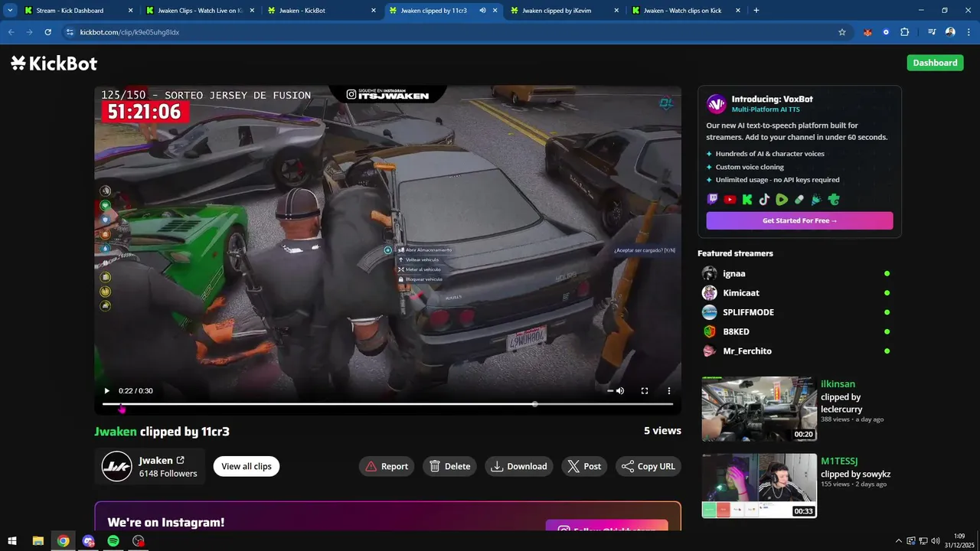Adjust the video volume slider
The height and width of the screenshot is (551, 980).
610,391
